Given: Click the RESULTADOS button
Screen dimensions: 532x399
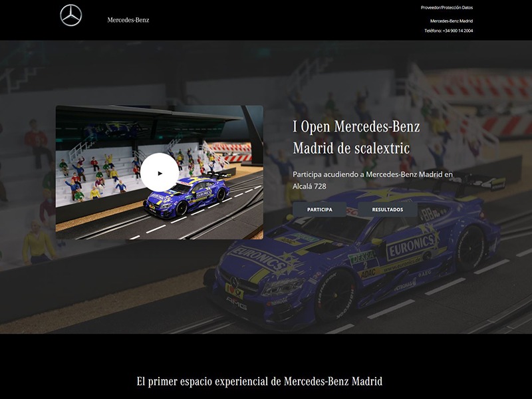Looking at the screenshot, I should click(387, 209).
